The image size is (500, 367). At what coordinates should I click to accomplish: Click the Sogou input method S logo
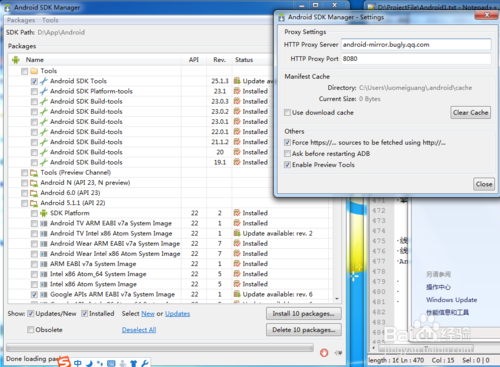[64, 362]
